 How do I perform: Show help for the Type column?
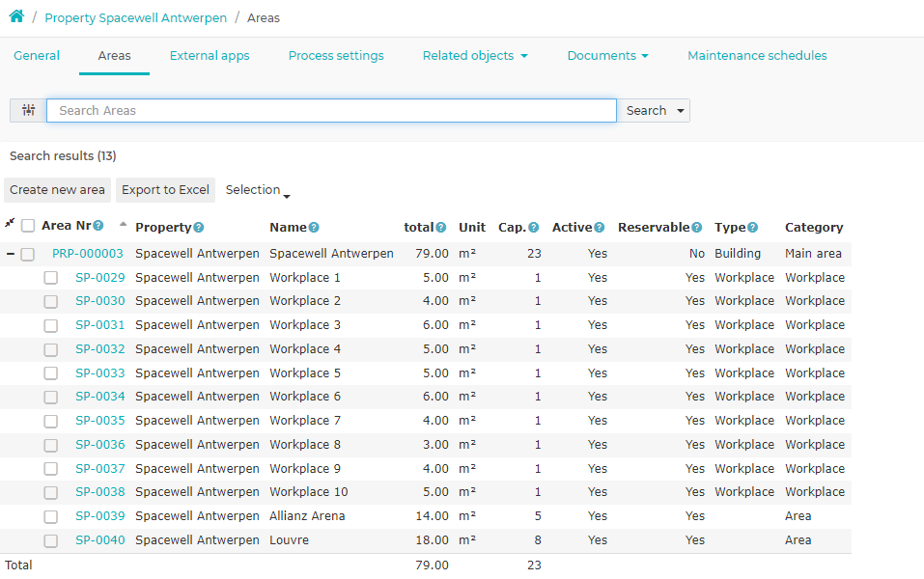pyautogui.click(x=752, y=228)
